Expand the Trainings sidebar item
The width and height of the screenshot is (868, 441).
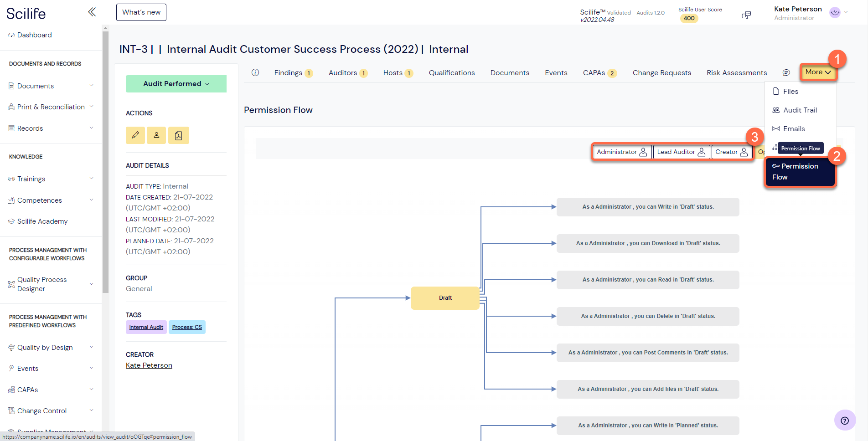click(51, 179)
